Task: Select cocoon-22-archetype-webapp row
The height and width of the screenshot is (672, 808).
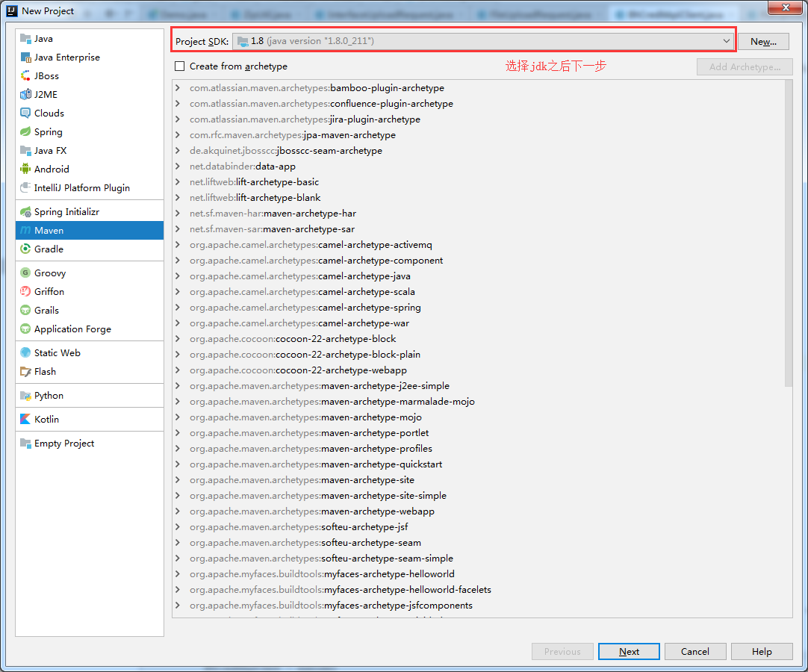Action: [479, 370]
